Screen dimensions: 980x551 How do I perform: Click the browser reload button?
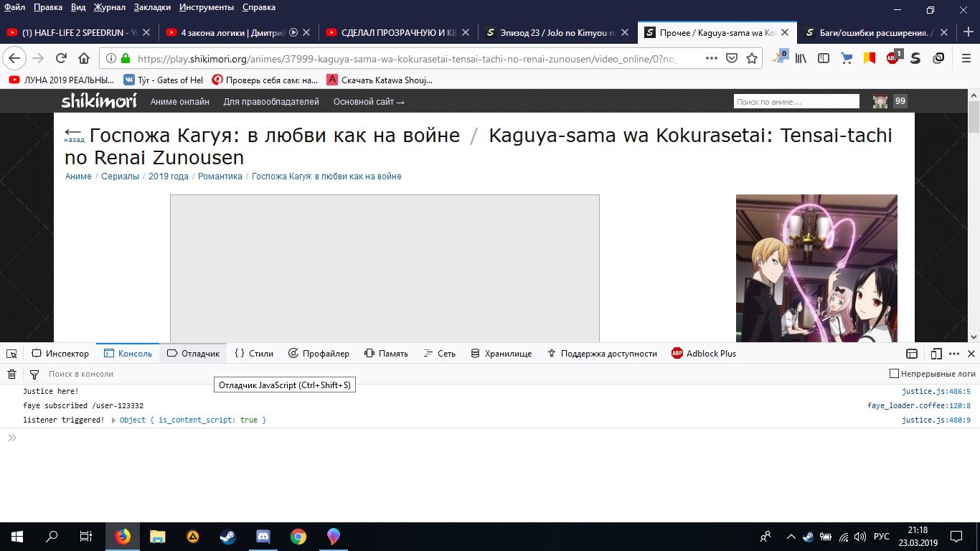pyautogui.click(x=61, y=58)
